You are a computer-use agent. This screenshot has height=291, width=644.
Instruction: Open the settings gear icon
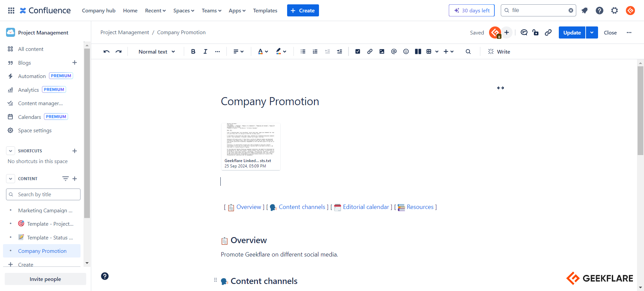pyautogui.click(x=614, y=10)
